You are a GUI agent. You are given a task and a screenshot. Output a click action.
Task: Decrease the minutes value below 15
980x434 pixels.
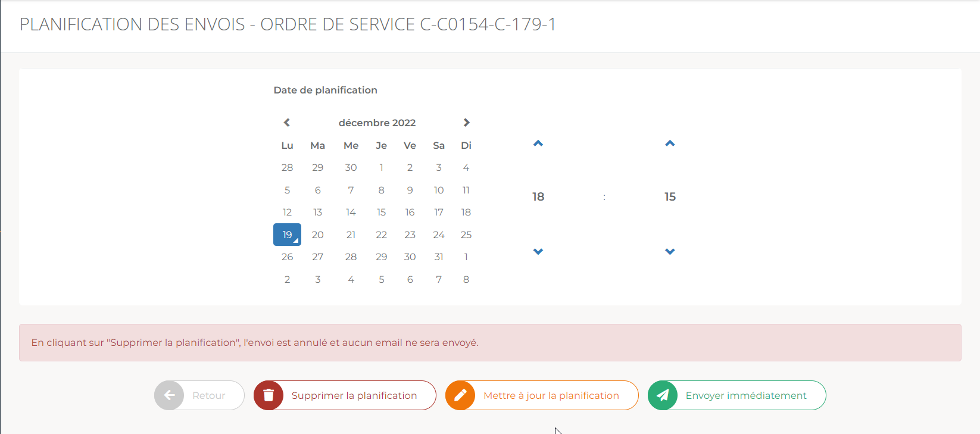click(x=670, y=251)
